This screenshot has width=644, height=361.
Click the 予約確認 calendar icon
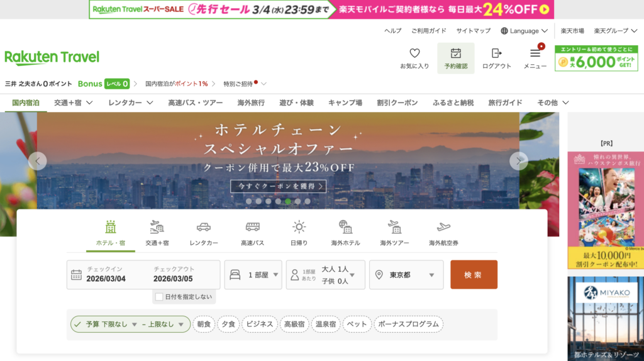[x=456, y=53]
